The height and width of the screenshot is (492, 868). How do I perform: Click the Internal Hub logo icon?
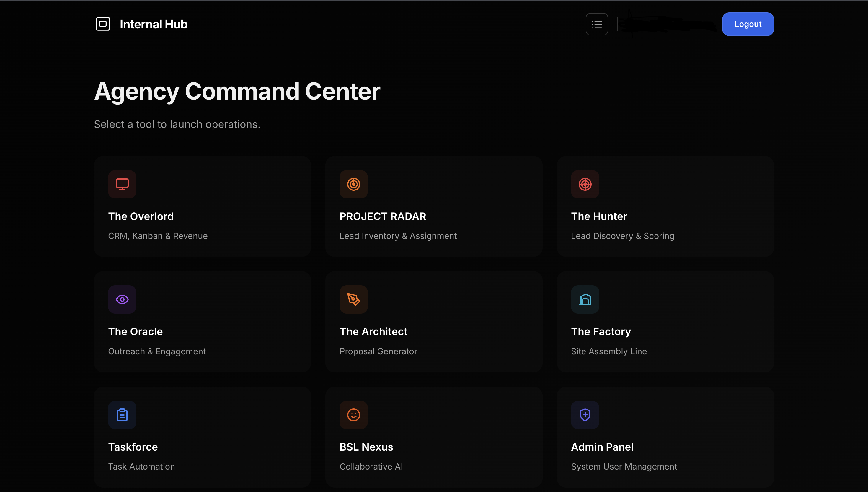tap(103, 24)
